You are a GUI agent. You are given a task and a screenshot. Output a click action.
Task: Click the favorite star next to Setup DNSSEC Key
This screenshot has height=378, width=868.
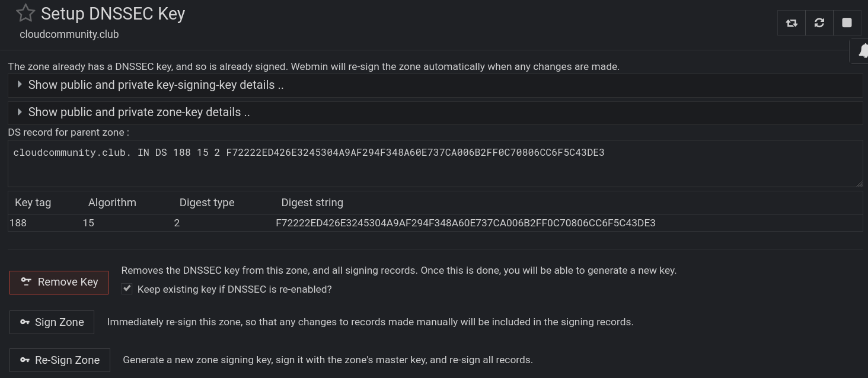[25, 13]
